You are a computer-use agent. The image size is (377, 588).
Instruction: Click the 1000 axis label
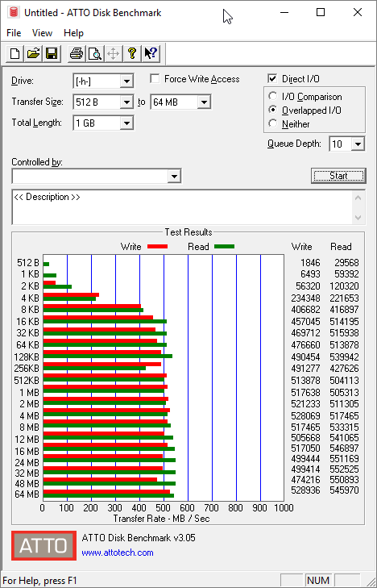click(x=284, y=508)
